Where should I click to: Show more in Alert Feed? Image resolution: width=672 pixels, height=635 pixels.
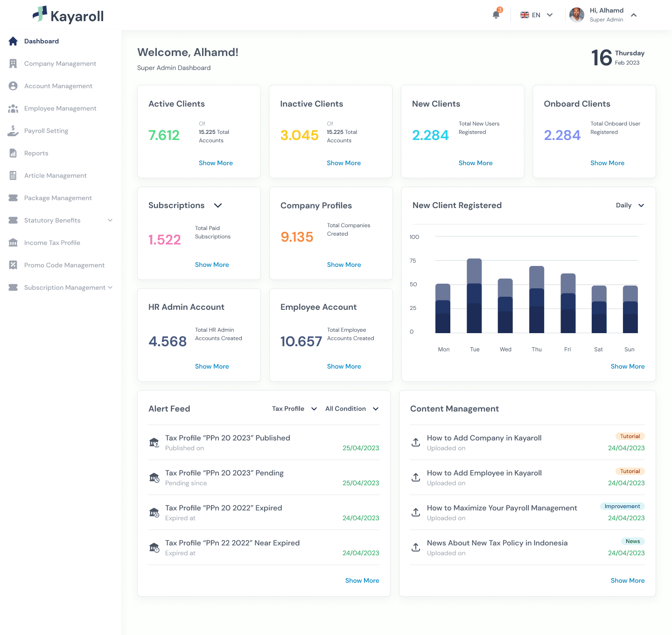click(362, 580)
